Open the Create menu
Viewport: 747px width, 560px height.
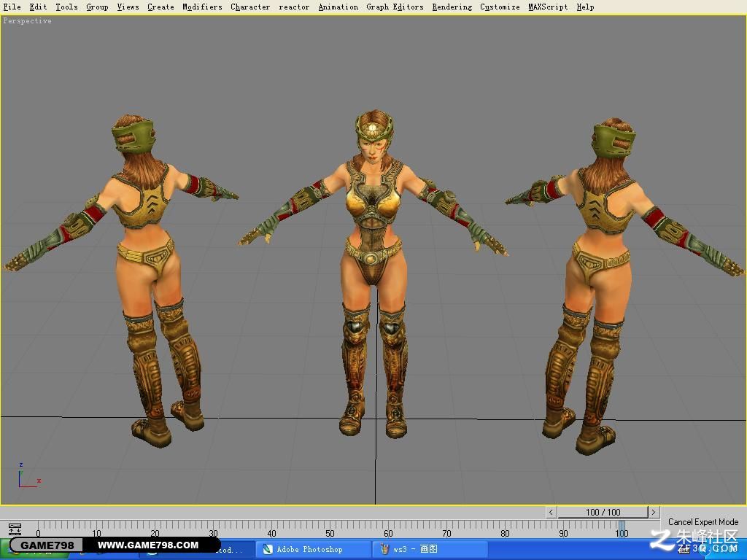[x=160, y=7]
